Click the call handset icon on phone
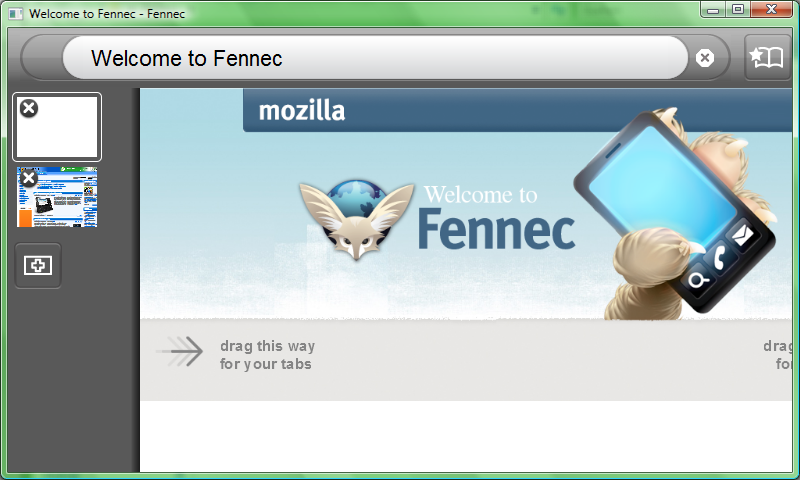Viewport: 800px width, 480px height. 719,257
